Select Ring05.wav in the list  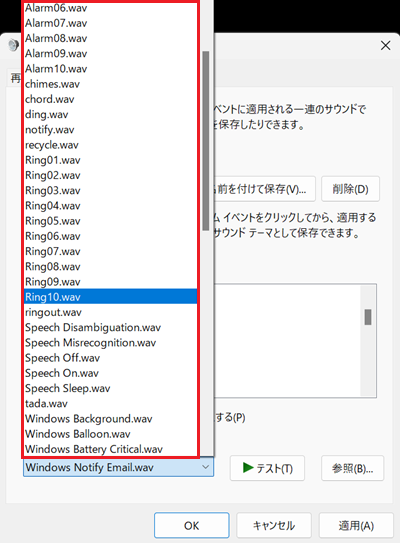(x=111, y=221)
